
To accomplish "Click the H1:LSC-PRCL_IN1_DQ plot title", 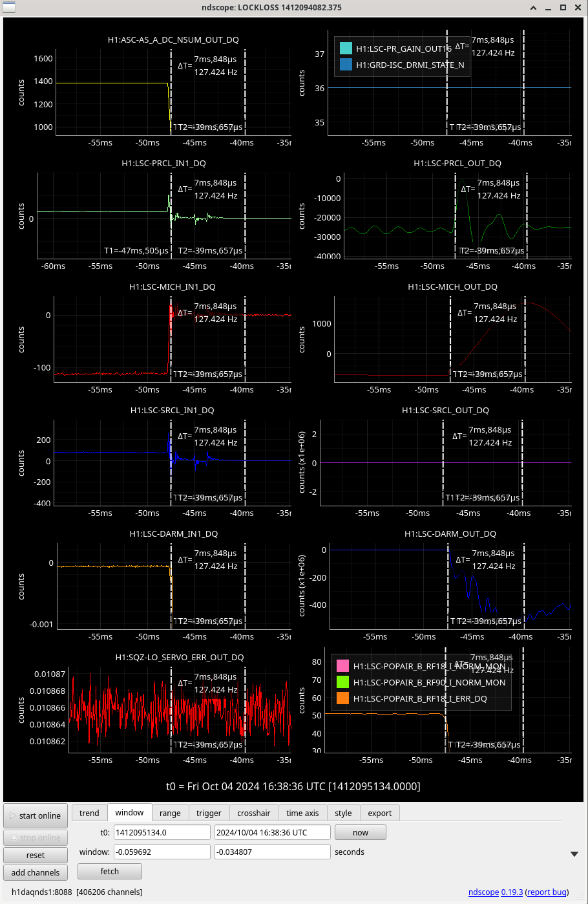I will click(164, 163).
